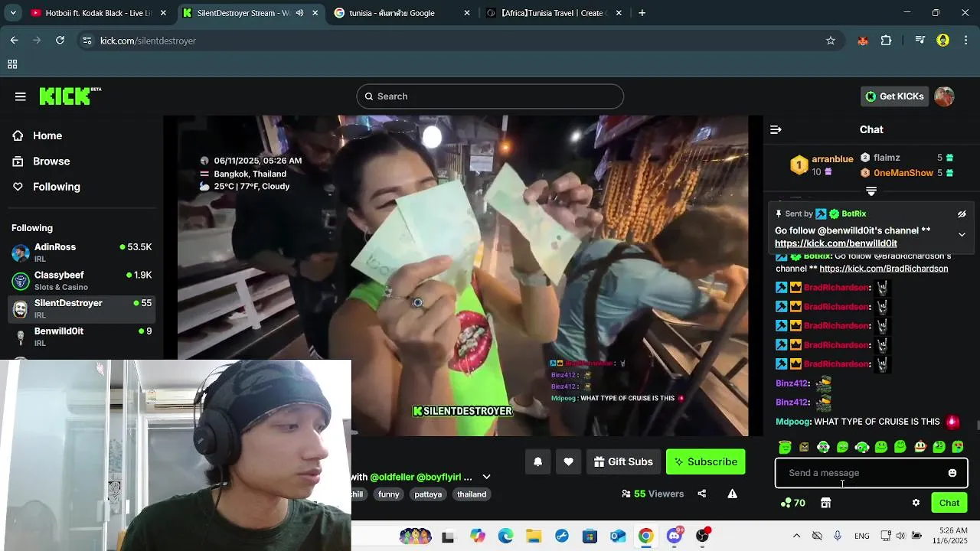The height and width of the screenshot is (551, 980).
Task: Open Discord from the taskbar
Action: coord(675,536)
